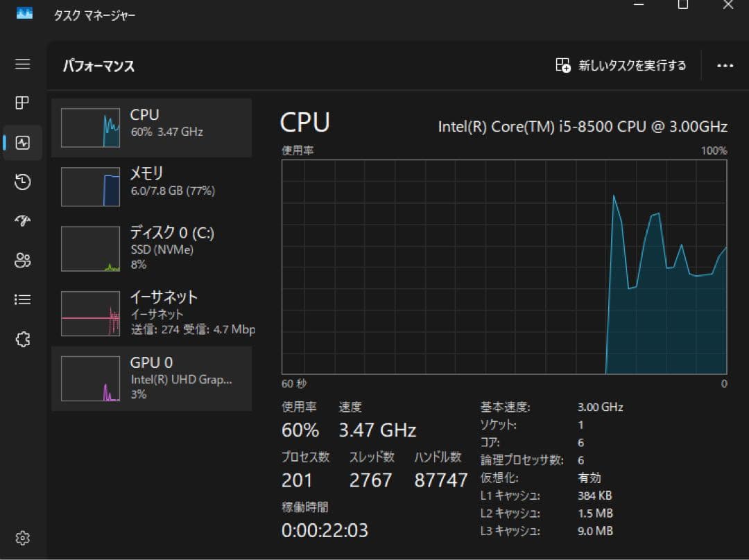The height and width of the screenshot is (560, 749).
Task: Open the Processes page icon
Action: (23, 103)
